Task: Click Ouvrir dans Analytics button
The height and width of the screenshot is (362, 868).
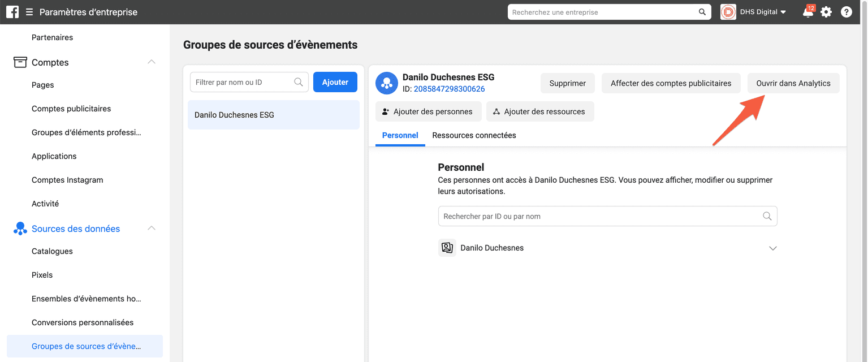Action: pyautogui.click(x=793, y=83)
